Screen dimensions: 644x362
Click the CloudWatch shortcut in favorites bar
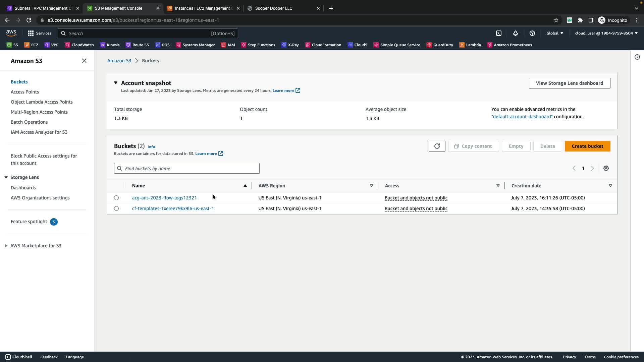79,45
